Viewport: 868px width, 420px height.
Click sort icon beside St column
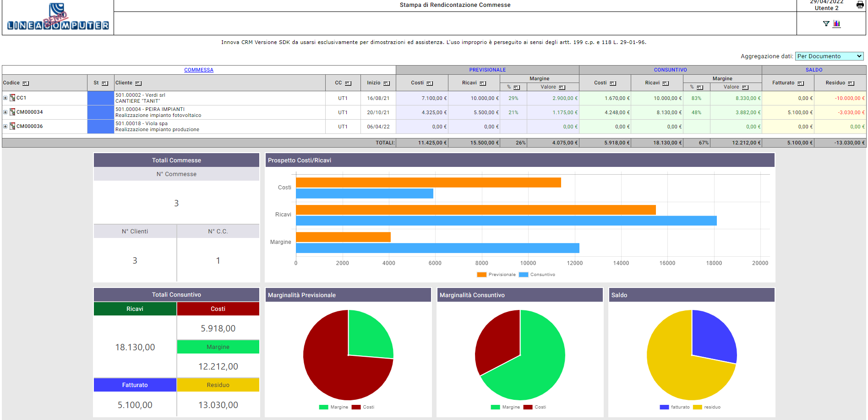105,83
